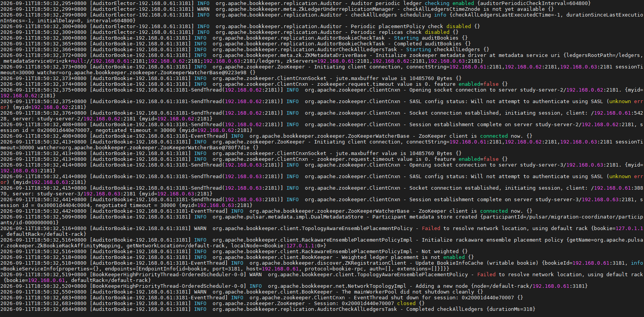Click "Completed checkAllLedgers {durationMs=318}" text
This screenshot has height=317, width=644.
tap(471, 309)
